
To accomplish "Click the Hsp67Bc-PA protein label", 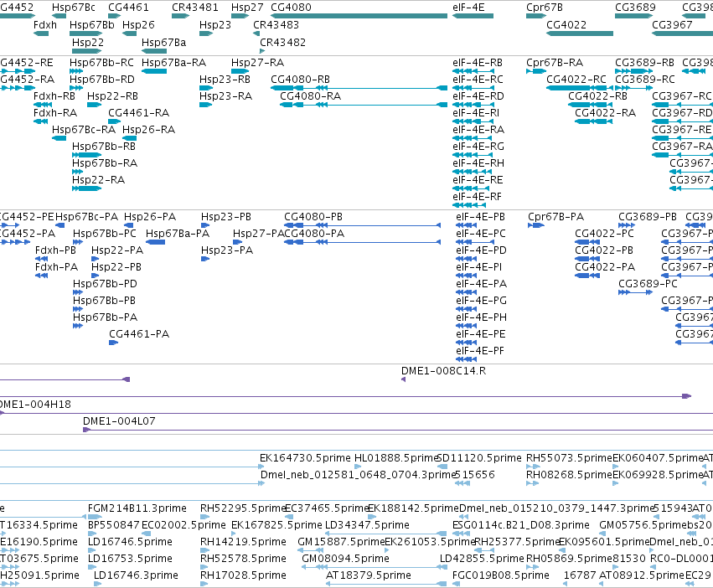I will pos(86,217).
